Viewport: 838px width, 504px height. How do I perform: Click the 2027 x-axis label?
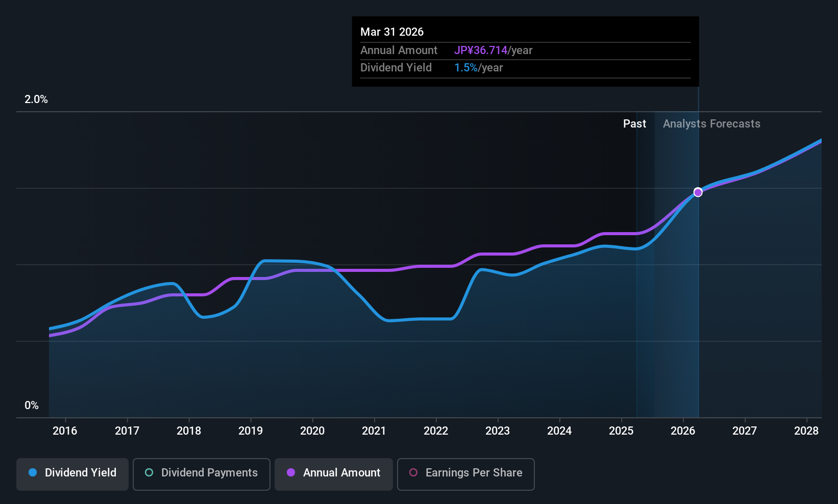(745, 431)
